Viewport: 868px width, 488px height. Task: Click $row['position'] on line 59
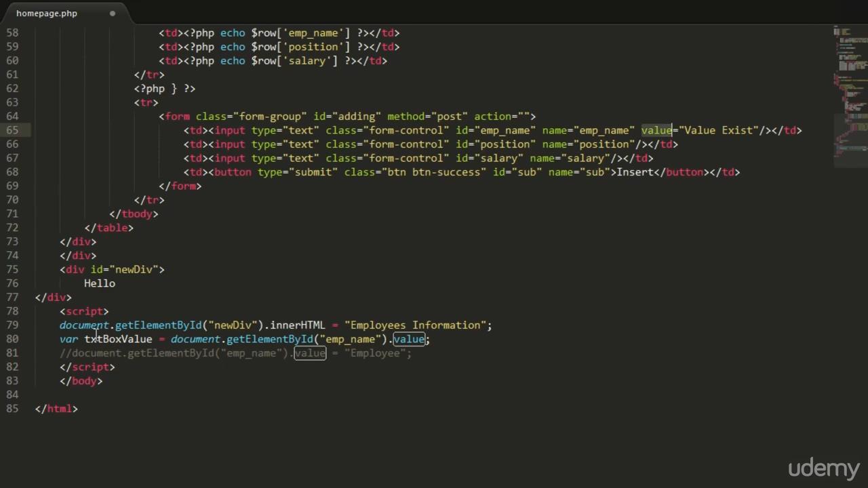[300, 47]
